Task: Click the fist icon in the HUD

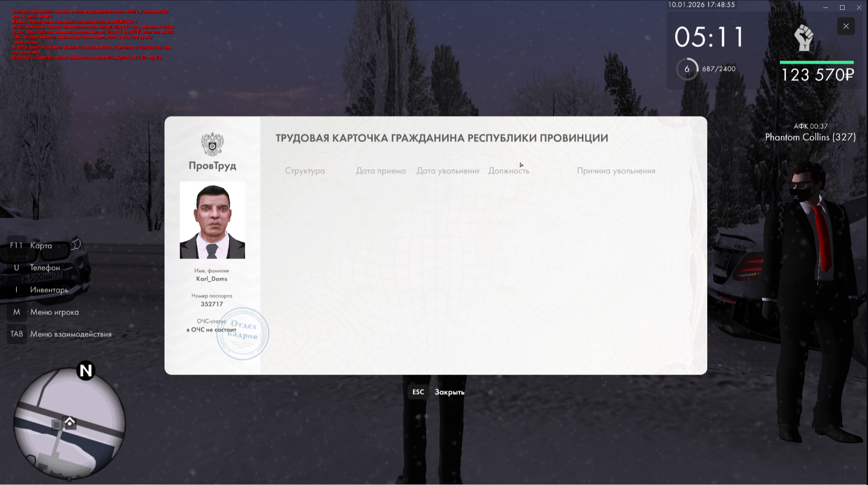Action: 804,38
